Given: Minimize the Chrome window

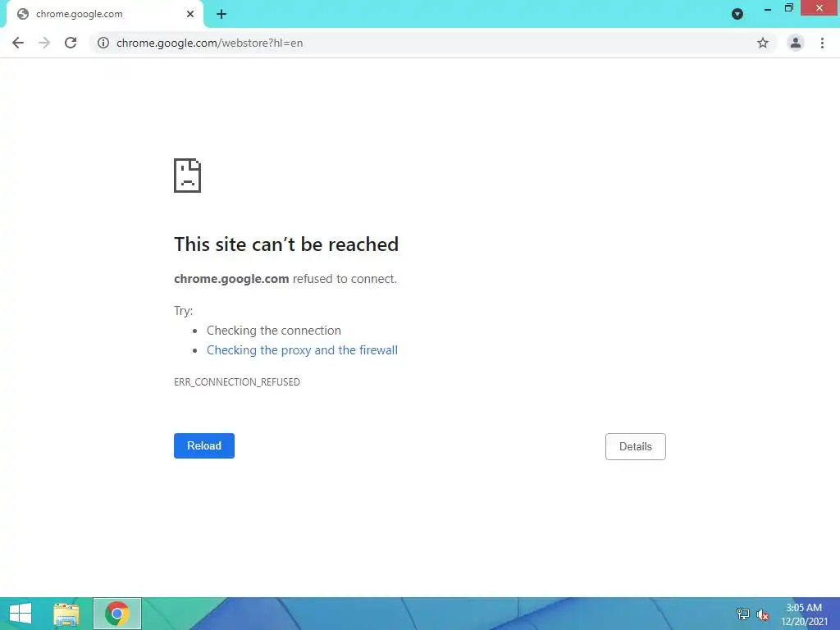Looking at the screenshot, I should pyautogui.click(x=768, y=8).
